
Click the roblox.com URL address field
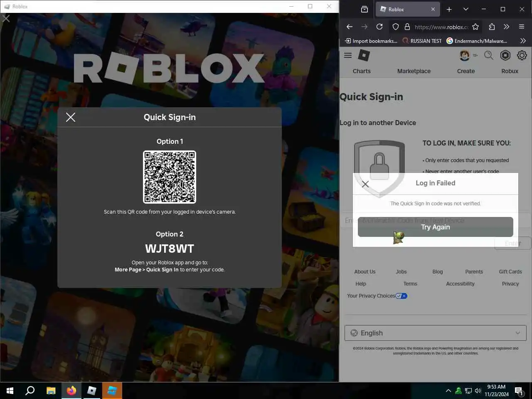click(441, 27)
